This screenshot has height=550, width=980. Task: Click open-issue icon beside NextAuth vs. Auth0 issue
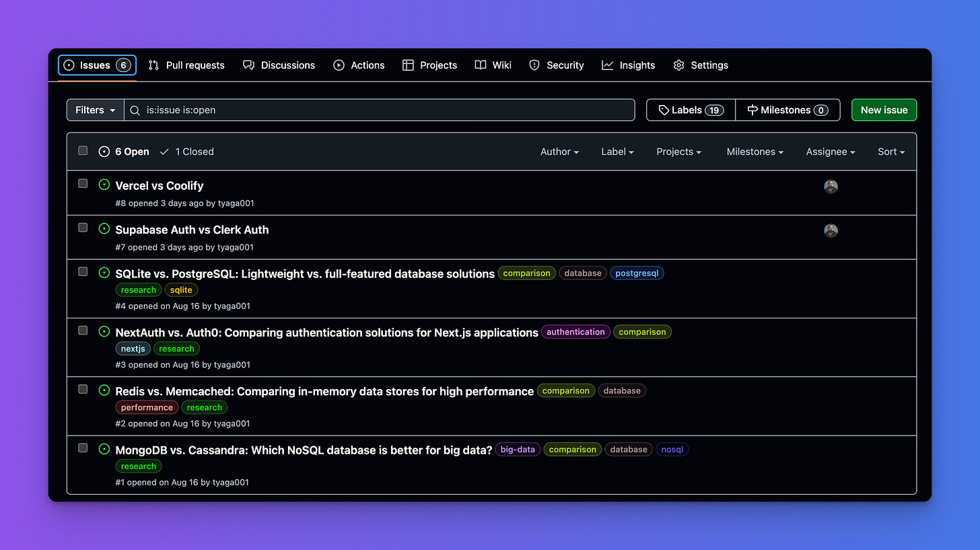104,331
